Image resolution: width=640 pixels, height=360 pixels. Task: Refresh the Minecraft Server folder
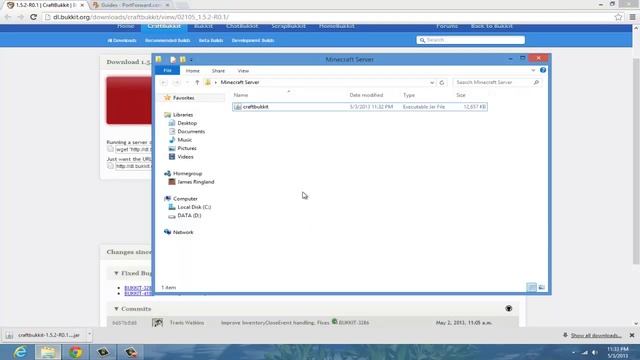(442, 82)
